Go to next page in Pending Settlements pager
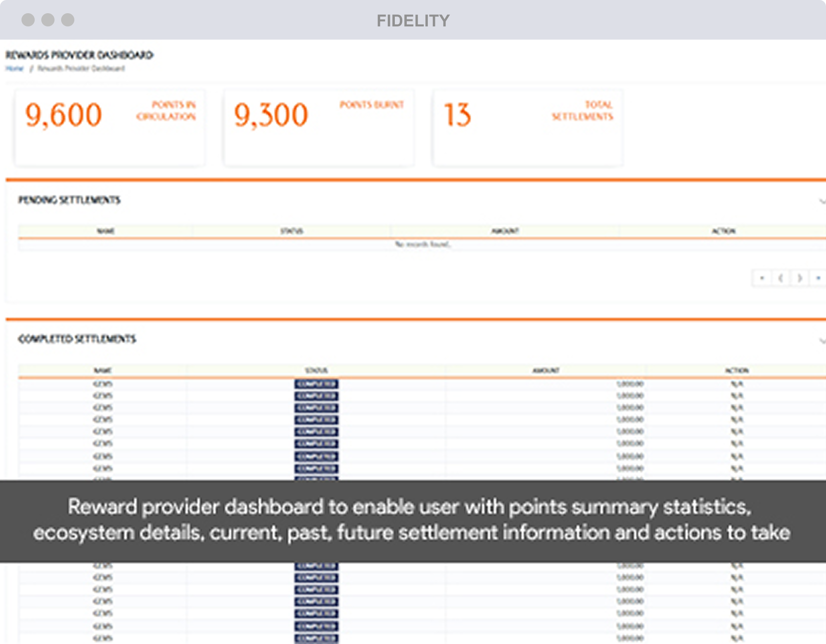This screenshot has width=826, height=644. 800,278
